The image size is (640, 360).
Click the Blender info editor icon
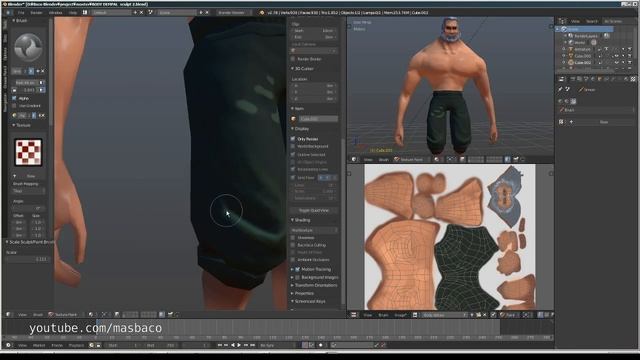coord(8,13)
